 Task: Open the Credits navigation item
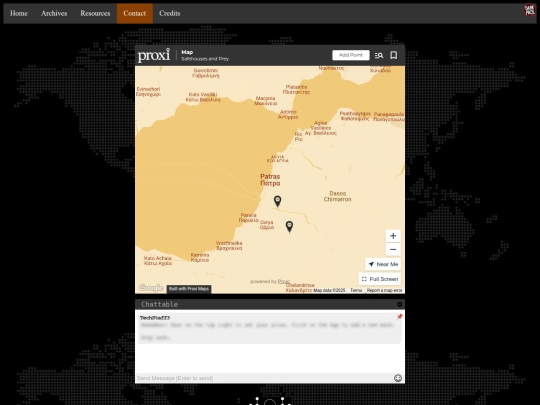coord(169,13)
